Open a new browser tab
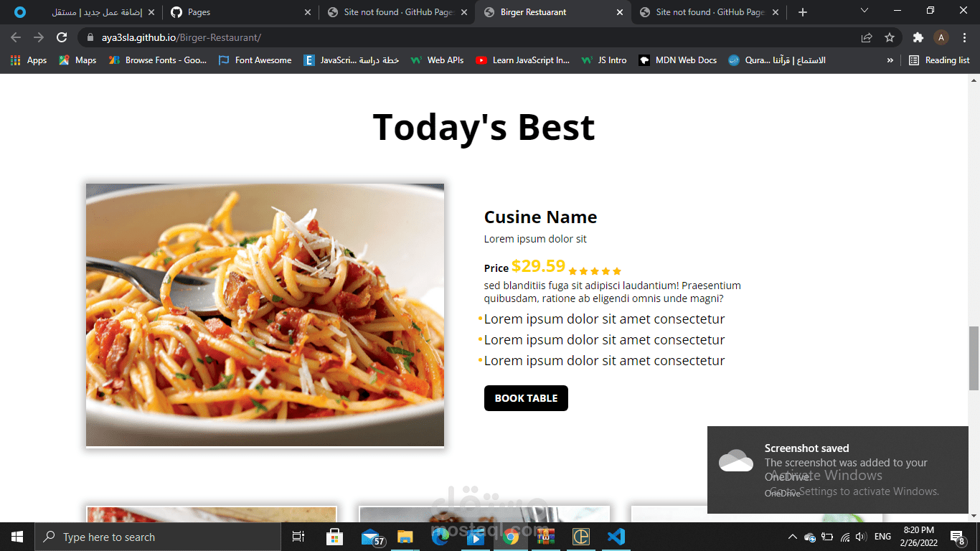The width and height of the screenshot is (980, 551). [x=803, y=12]
